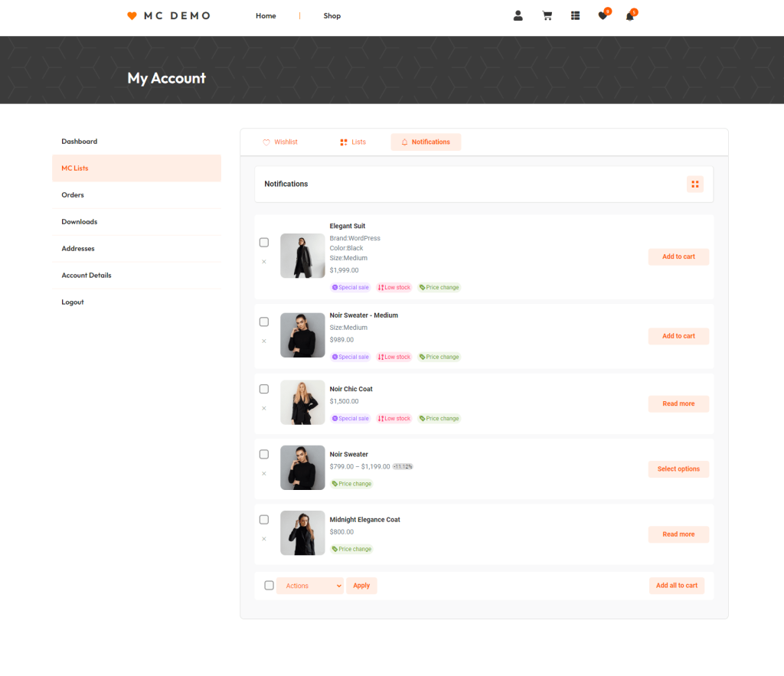Click Logout in account sidebar
This screenshot has width=784, height=676.
136,302
